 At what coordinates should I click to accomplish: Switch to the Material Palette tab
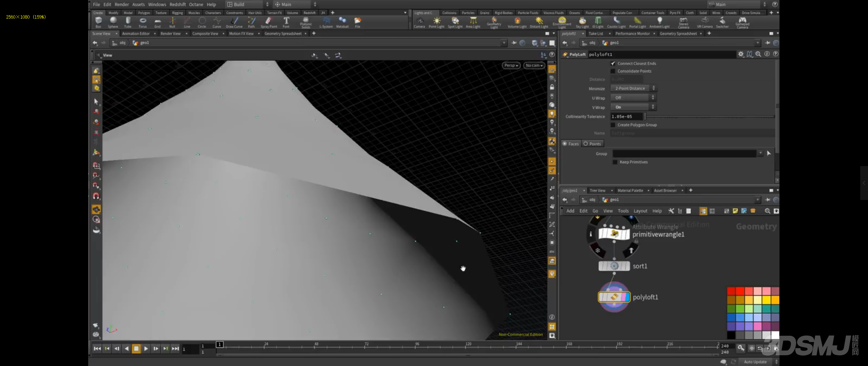pos(630,190)
